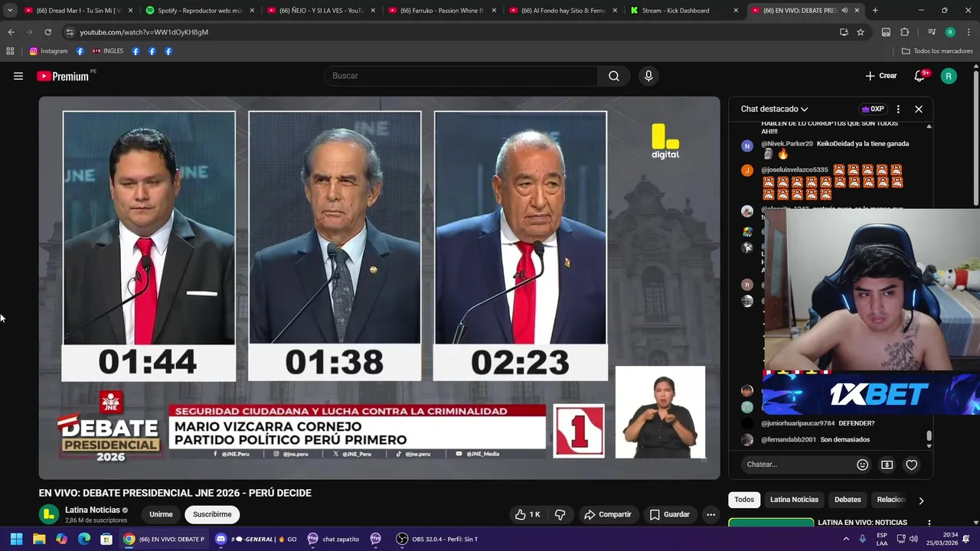Switch to OBS 32.0.4 in the taskbar
Screen dimensions: 980x551
[437, 539]
